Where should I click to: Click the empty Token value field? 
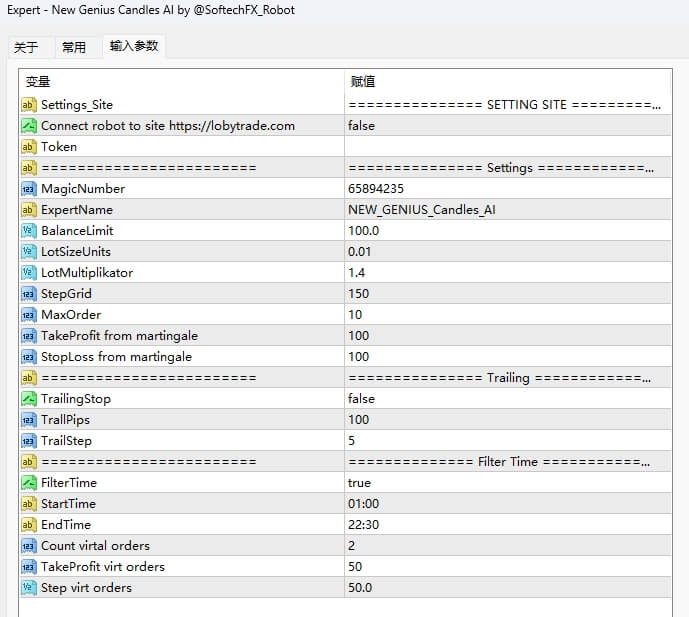(507, 147)
